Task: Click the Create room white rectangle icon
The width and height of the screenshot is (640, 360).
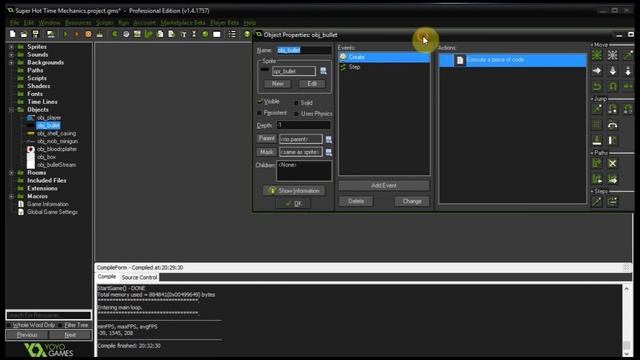Action: [x=217, y=34]
